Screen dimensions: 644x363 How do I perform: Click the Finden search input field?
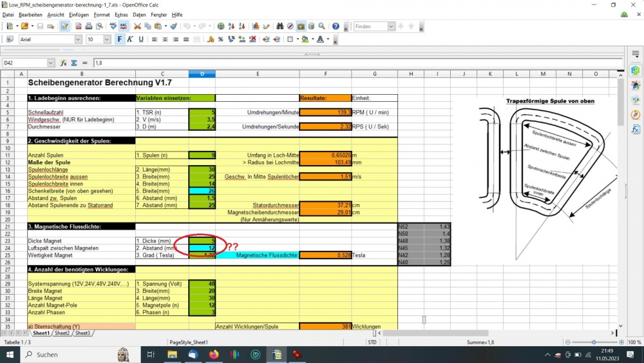coord(370,26)
